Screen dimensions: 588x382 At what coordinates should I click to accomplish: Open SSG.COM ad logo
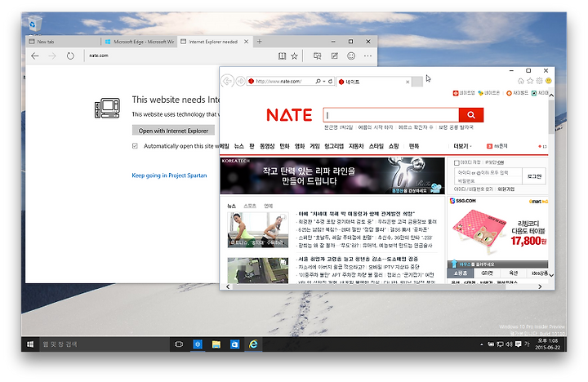point(463,201)
